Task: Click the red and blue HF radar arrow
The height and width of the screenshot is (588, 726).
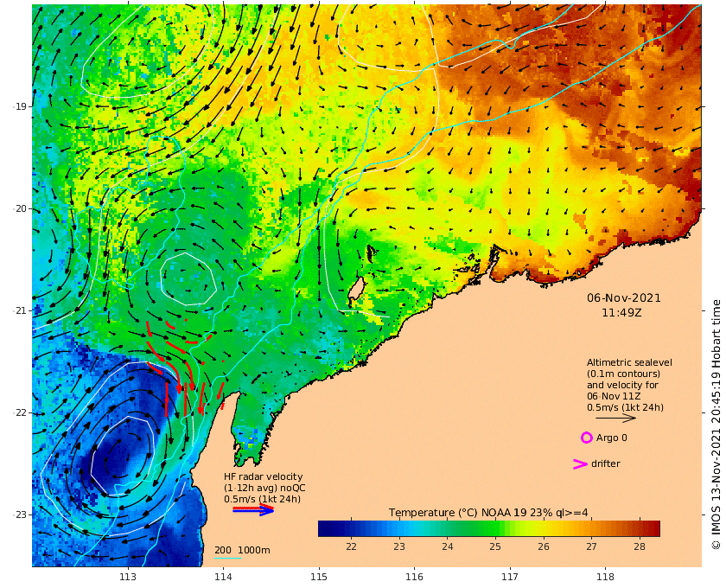Action: pyautogui.click(x=253, y=510)
